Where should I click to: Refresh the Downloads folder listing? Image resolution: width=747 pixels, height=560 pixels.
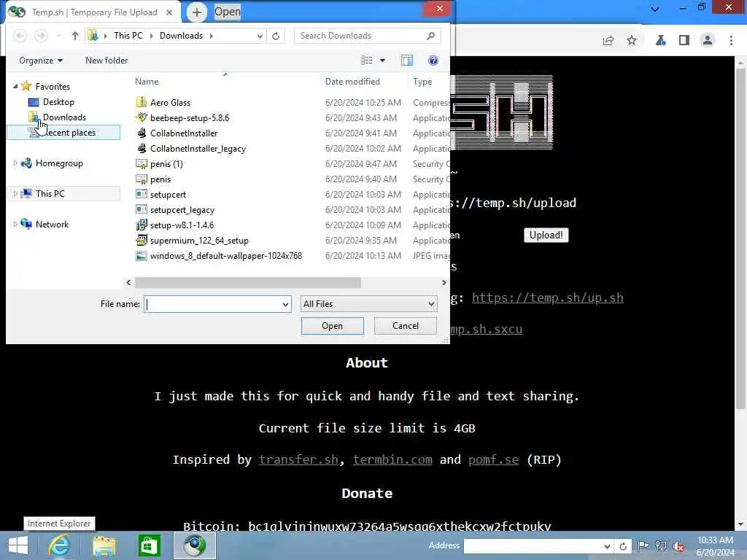click(x=276, y=36)
